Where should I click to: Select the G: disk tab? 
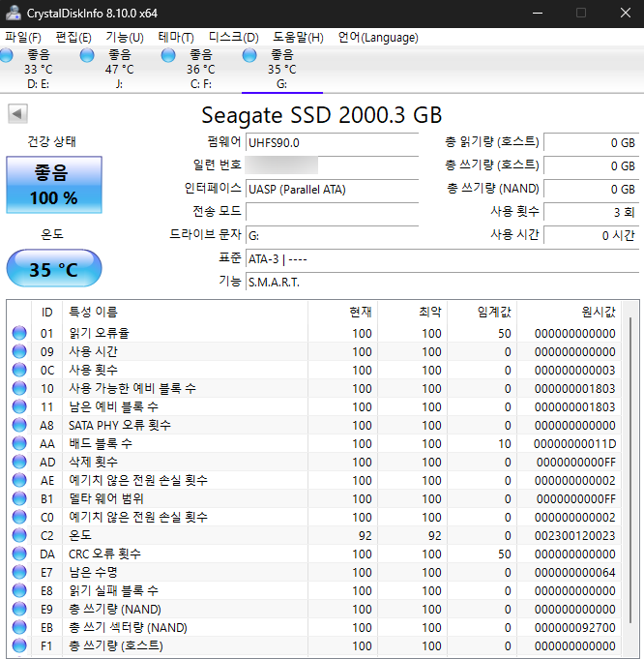pos(282,69)
